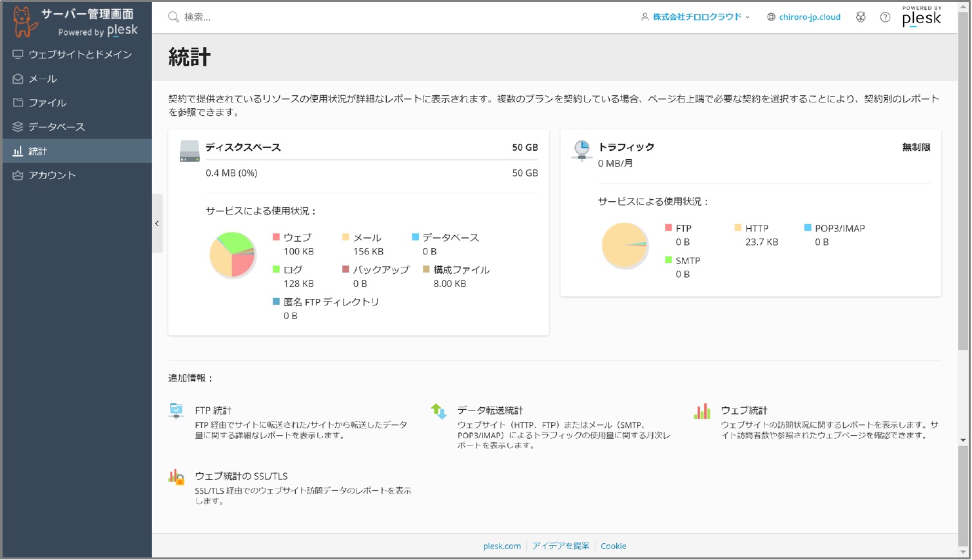Click the red FTP traffic legend swatch

668,227
